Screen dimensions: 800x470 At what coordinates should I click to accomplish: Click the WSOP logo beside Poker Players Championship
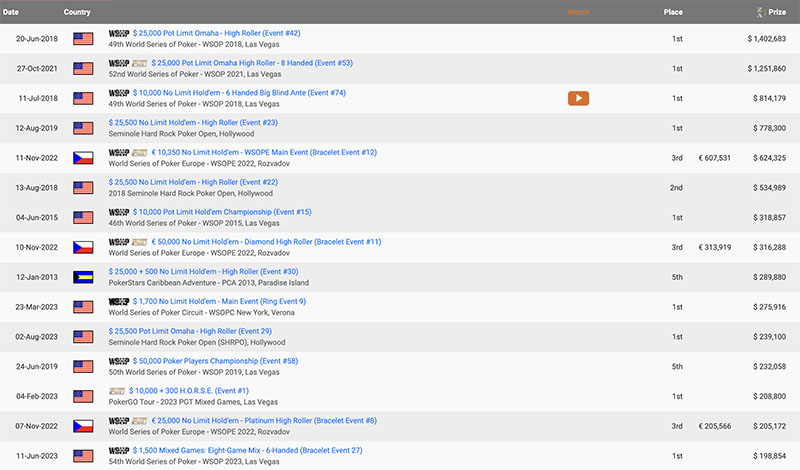pyautogui.click(x=119, y=361)
